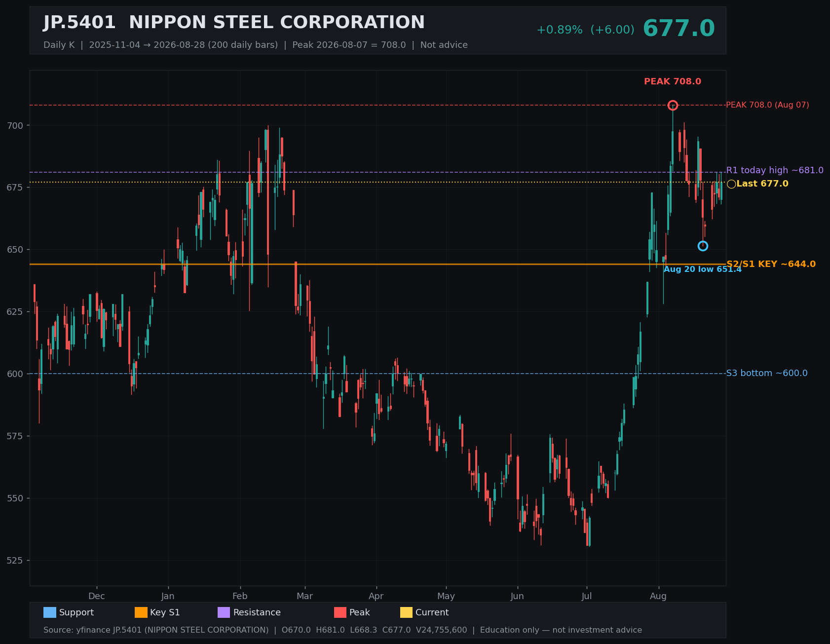The image size is (830, 644).
Task: Select the Support legend label
Action: [x=76, y=612]
